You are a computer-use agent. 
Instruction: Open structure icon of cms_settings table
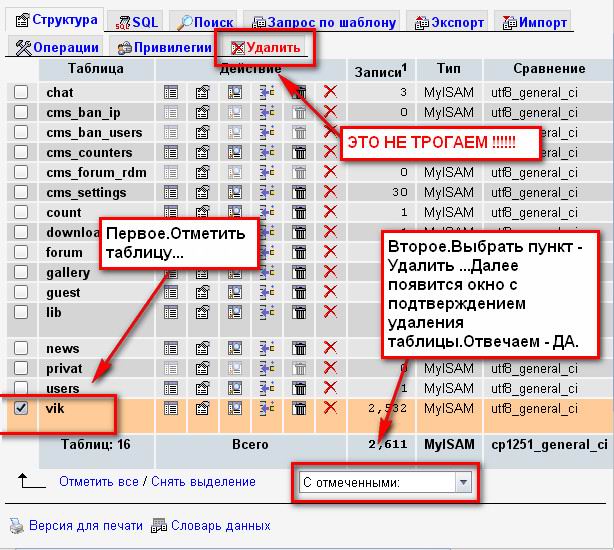[203, 192]
